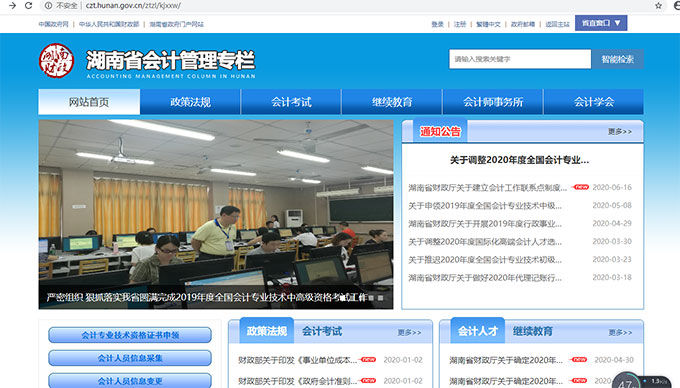The width and height of the screenshot is (680, 388).
Task: Bookmark page with the star icon
Action: pos(658,6)
